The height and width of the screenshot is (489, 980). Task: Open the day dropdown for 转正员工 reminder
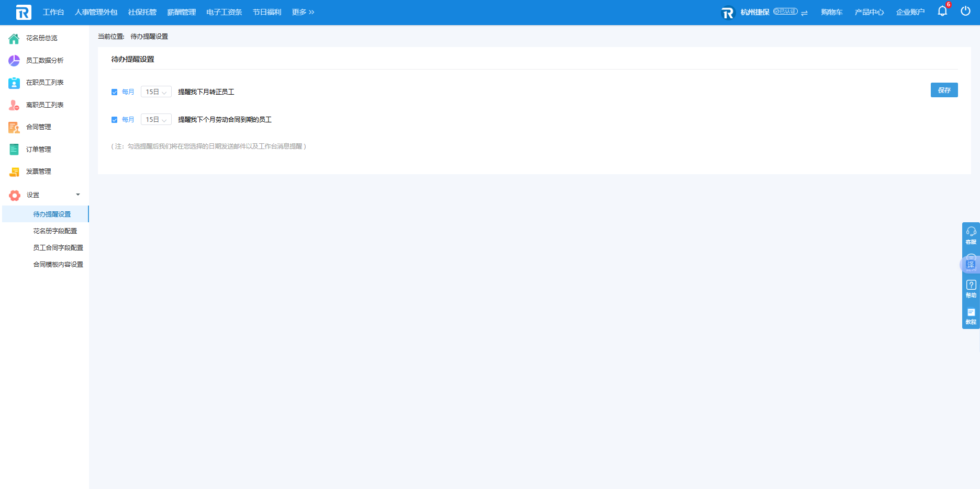click(x=156, y=92)
